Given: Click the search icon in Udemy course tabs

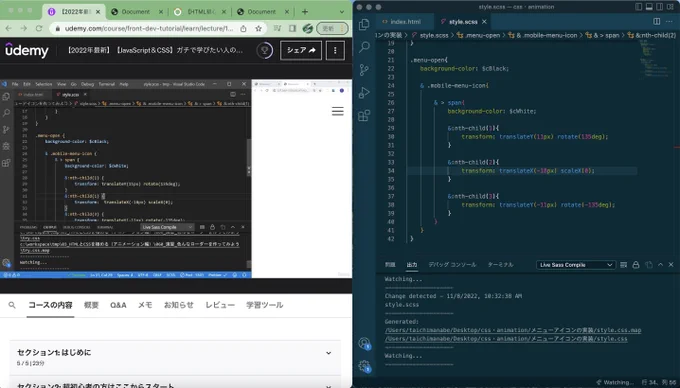Looking at the screenshot, I should [12, 305].
